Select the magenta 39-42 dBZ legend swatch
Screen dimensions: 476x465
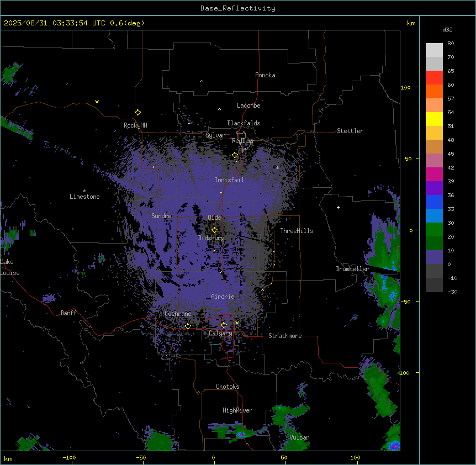click(434, 174)
